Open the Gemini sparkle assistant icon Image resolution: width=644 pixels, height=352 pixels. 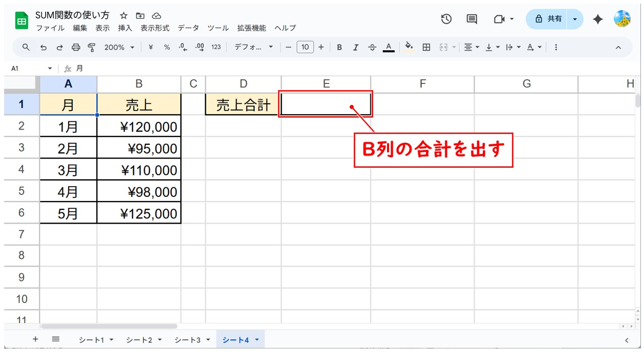click(597, 19)
